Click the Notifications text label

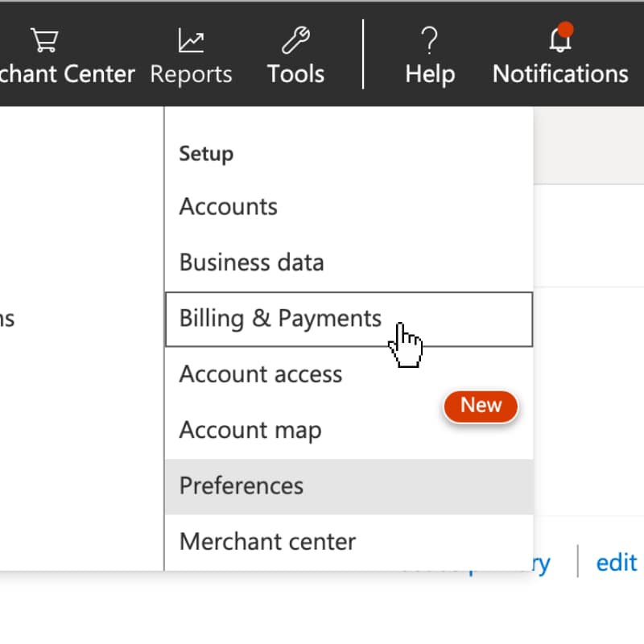[560, 74]
